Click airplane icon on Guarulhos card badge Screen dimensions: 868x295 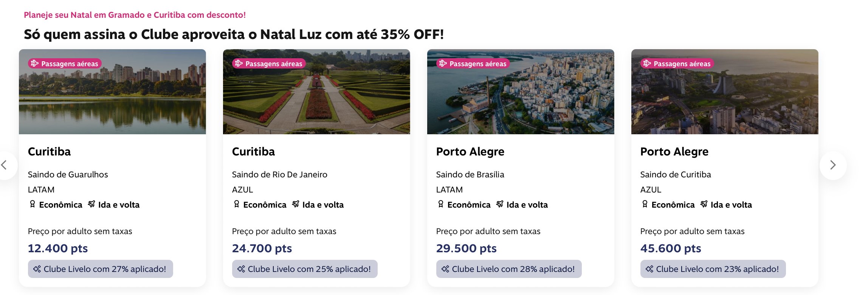pos(35,64)
